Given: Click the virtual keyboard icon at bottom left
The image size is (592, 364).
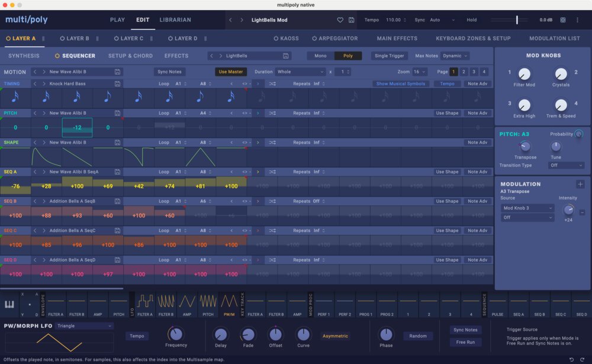Looking at the screenshot, I should coord(8,304).
